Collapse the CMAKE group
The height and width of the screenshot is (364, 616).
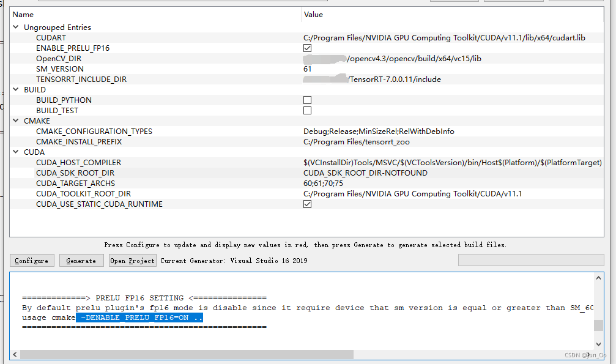[x=15, y=121]
